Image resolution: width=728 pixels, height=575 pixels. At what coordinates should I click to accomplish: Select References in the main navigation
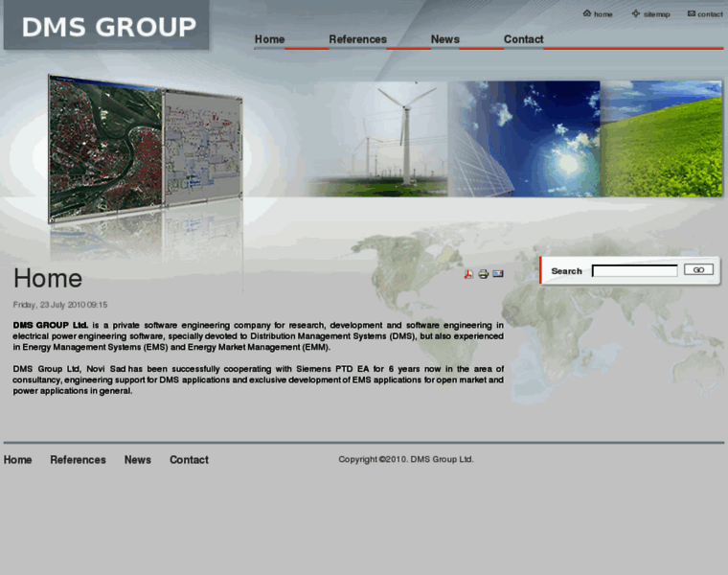[357, 39]
